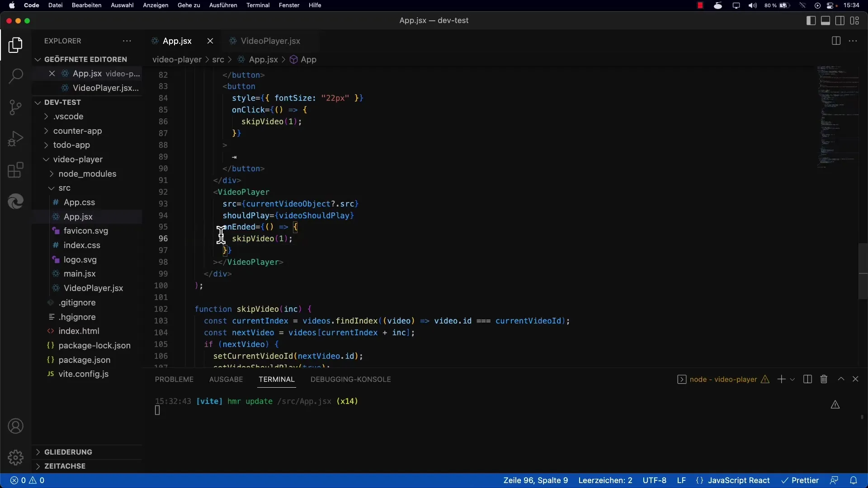Kill terminal with trash icon
The height and width of the screenshot is (488, 868).
824,379
